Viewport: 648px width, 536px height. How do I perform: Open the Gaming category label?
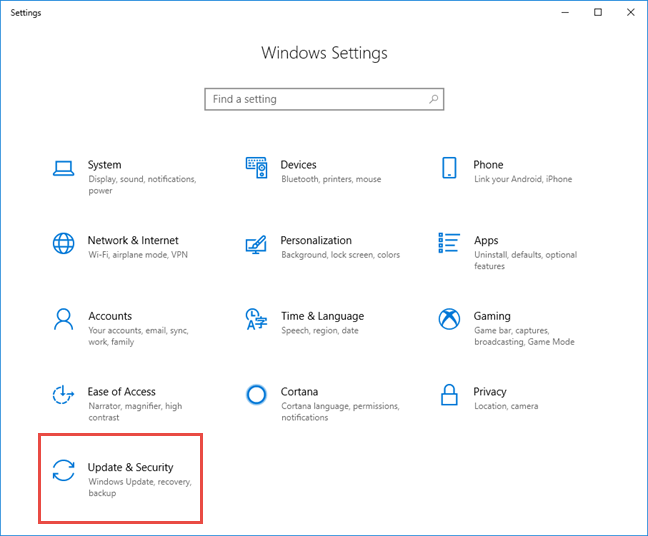click(492, 316)
